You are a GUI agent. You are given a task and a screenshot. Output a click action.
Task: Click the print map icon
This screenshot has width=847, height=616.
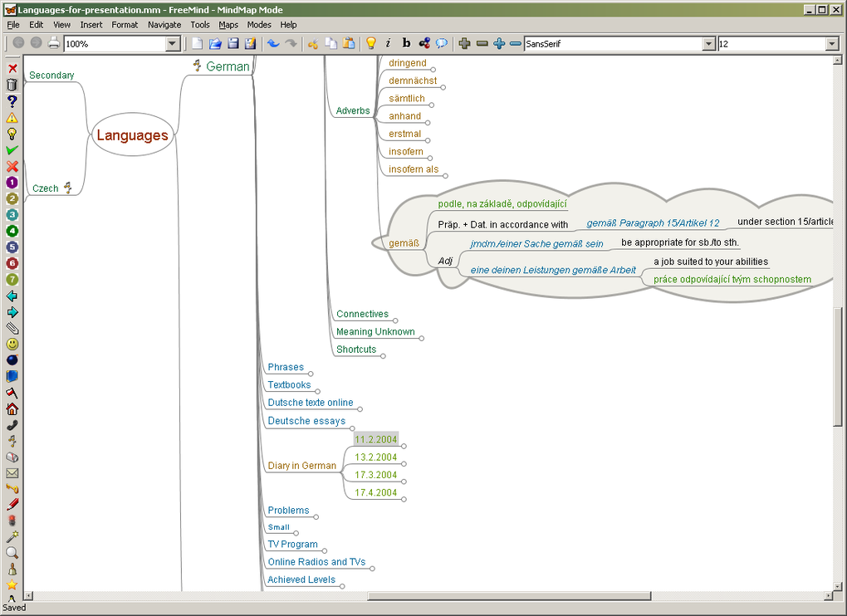click(x=54, y=43)
